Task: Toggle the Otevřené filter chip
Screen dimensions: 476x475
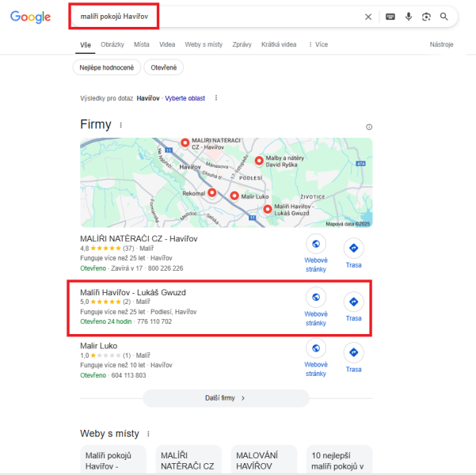Action: click(164, 67)
